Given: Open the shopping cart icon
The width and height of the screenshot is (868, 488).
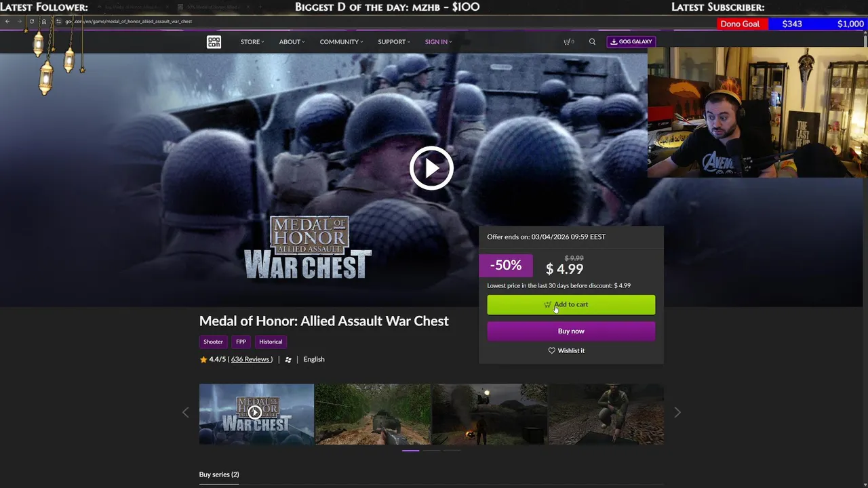Looking at the screenshot, I should coord(568,42).
